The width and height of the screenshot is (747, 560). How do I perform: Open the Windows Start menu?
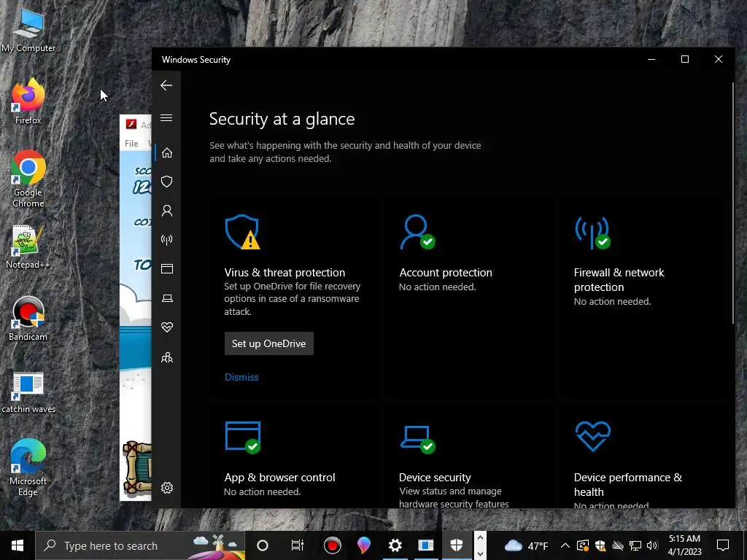click(x=18, y=545)
